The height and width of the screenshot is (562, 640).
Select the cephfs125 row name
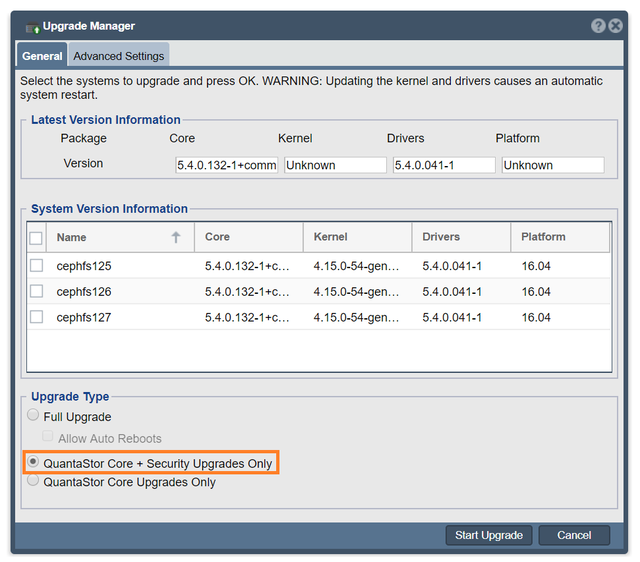click(x=84, y=266)
